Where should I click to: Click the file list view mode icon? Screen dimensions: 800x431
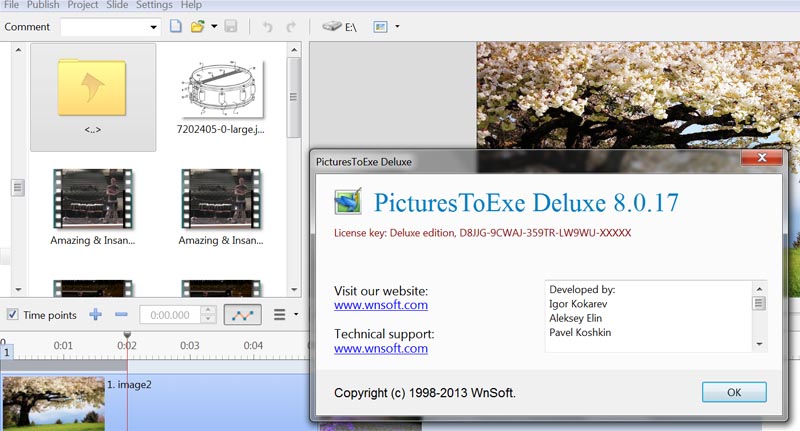pyautogui.click(x=381, y=27)
